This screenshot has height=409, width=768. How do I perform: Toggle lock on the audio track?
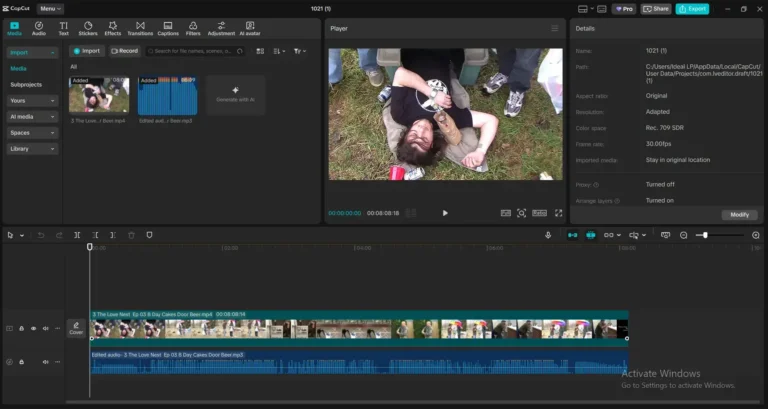[21, 361]
